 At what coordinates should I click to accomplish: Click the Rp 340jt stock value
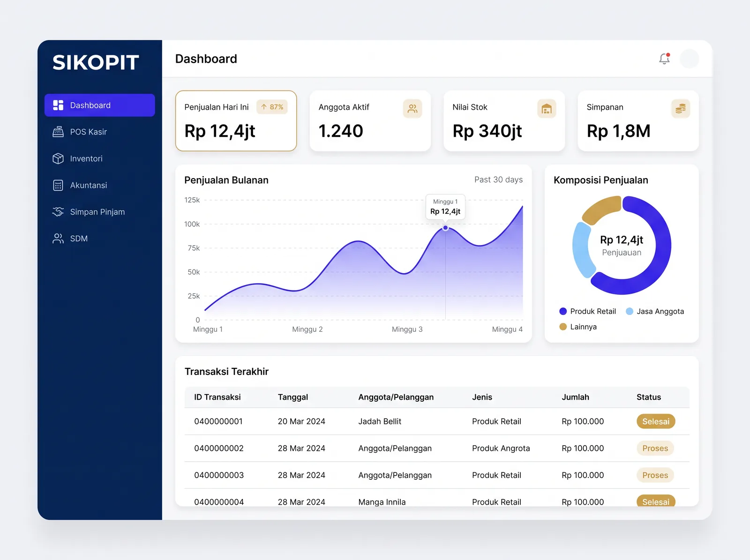click(487, 131)
